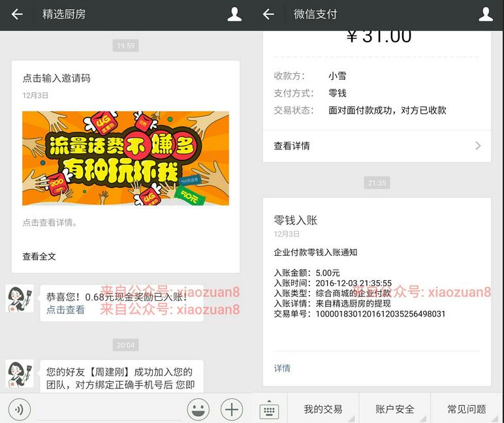
Task: Go back from 微信支付 screen
Action: tap(268, 14)
